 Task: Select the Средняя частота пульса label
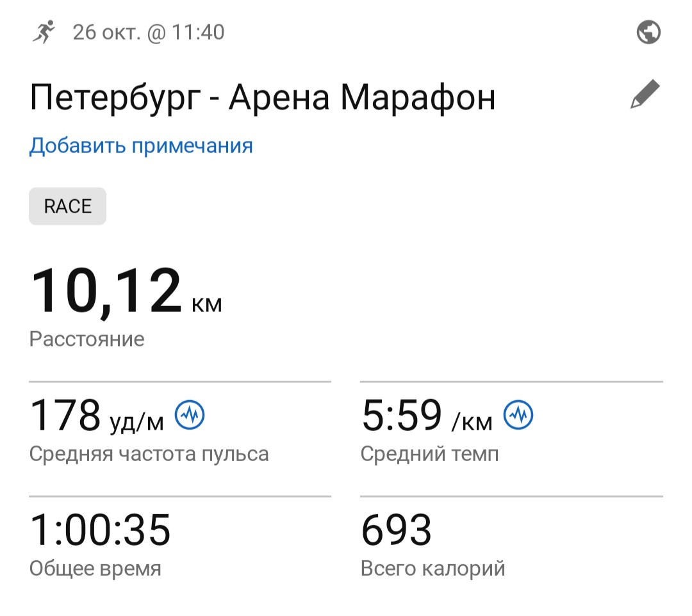pyautogui.click(x=149, y=454)
